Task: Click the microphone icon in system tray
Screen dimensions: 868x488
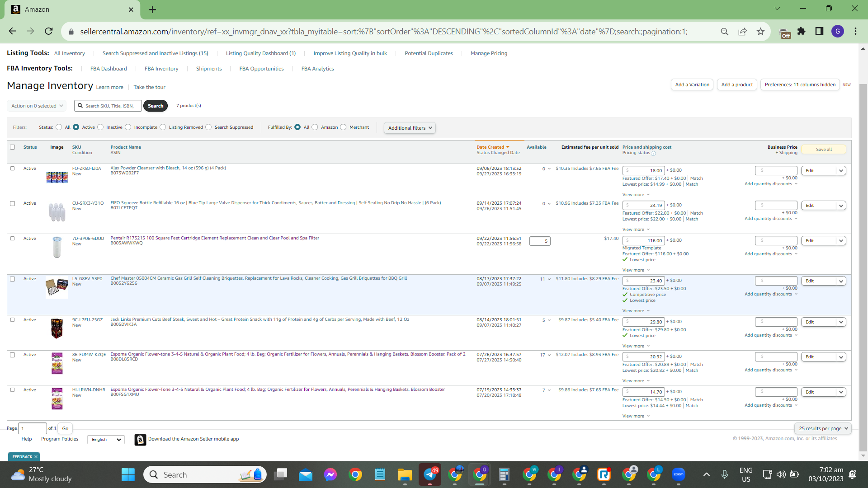Action: coord(724,474)
